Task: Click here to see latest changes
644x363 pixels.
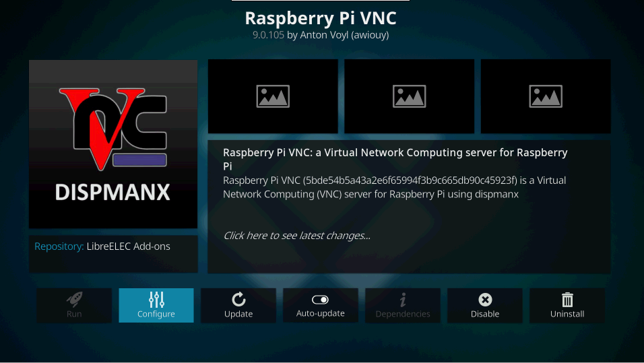Action: click(x=296, y=235)
